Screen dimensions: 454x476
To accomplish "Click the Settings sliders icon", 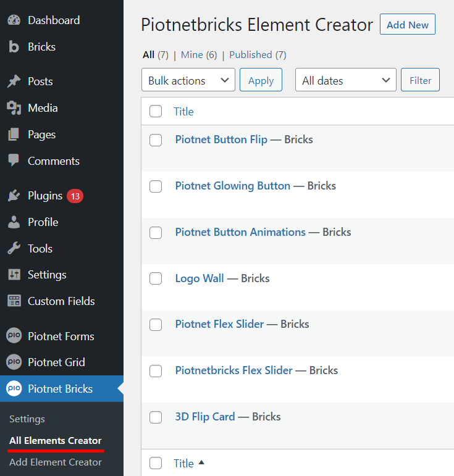I will (x=14, y=275).
